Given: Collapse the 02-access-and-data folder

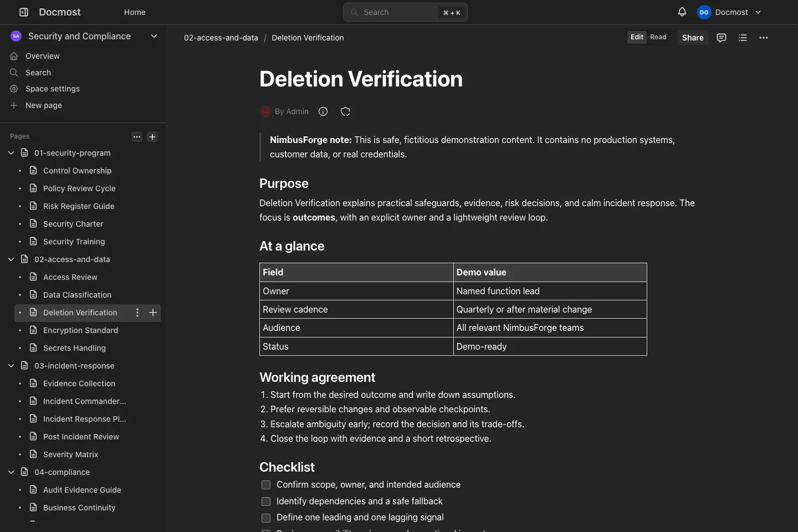Looking at the screenshot, I should tap(11, 259).
